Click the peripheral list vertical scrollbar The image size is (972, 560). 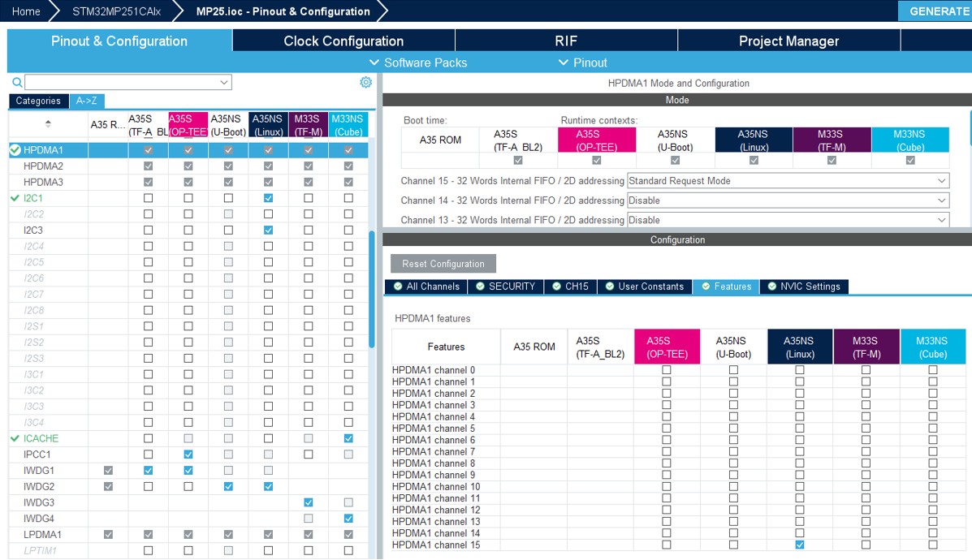click(372, 289)
